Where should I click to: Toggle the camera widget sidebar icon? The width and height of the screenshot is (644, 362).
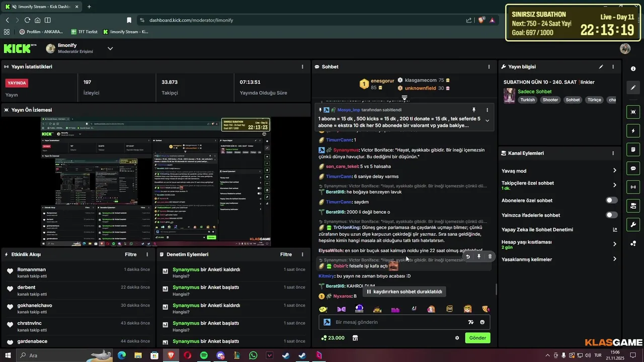point(633,206)
